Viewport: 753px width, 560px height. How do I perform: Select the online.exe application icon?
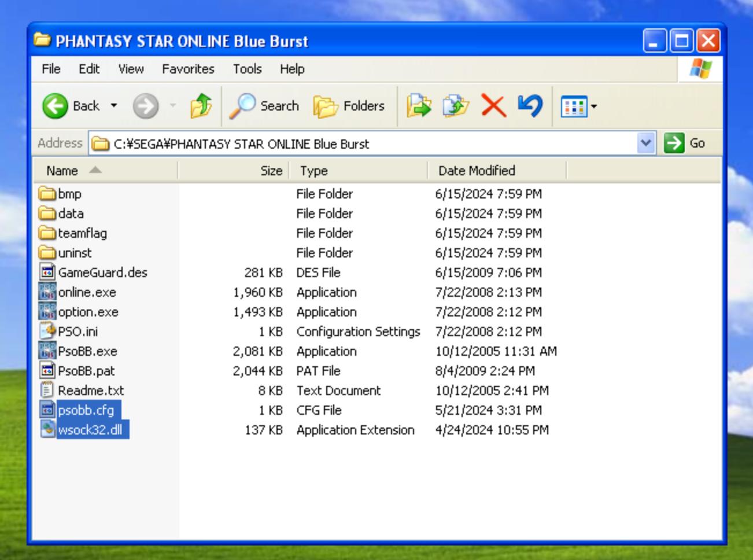47,292
